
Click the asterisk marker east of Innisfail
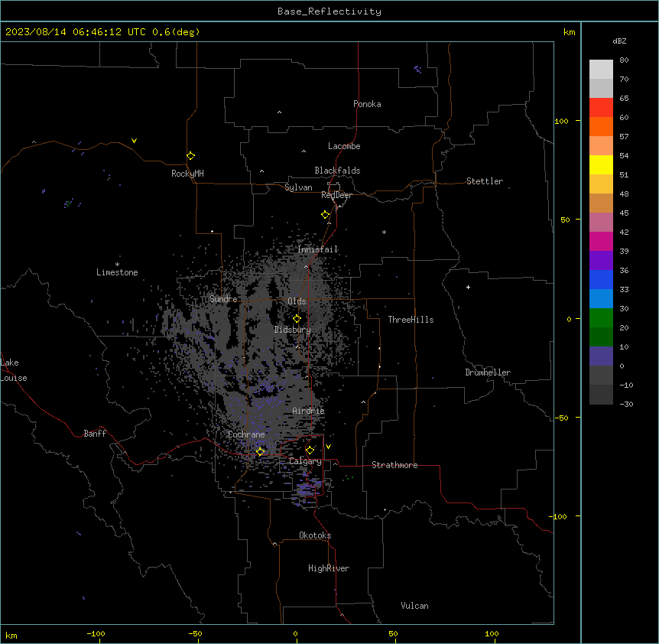click(384, 232)
